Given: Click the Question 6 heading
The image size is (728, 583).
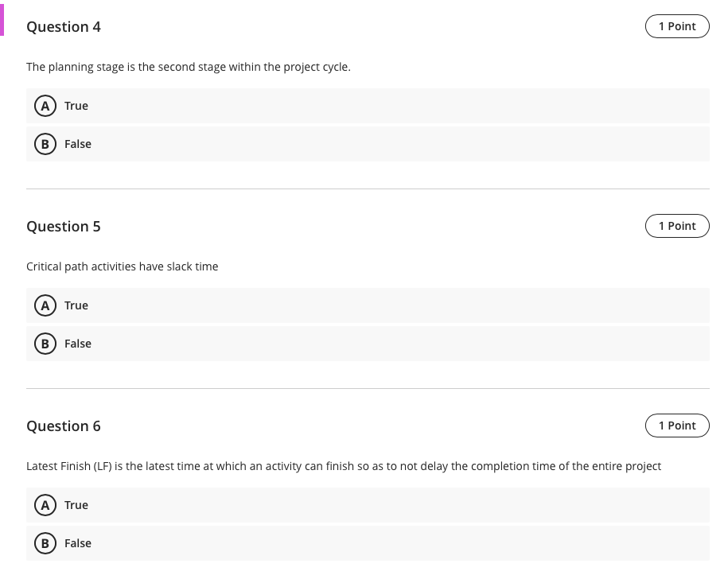Looking at the screenshot, I should tap(64, 426).
